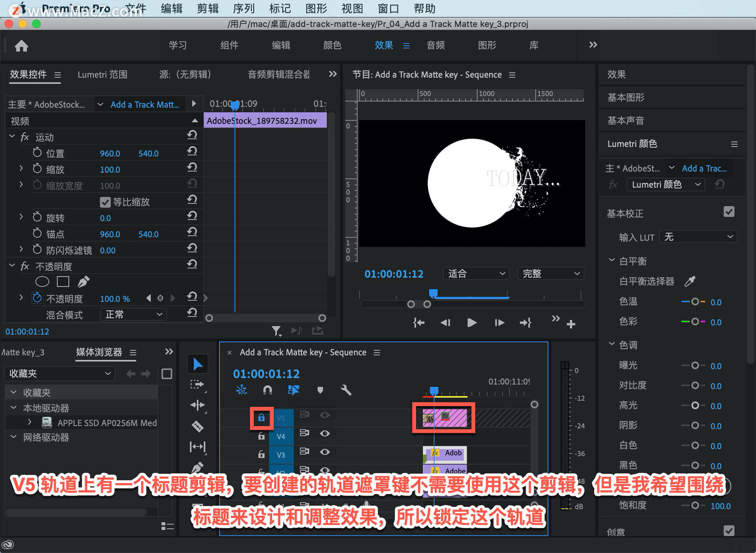Collapse the Tone section

point(611,344)
